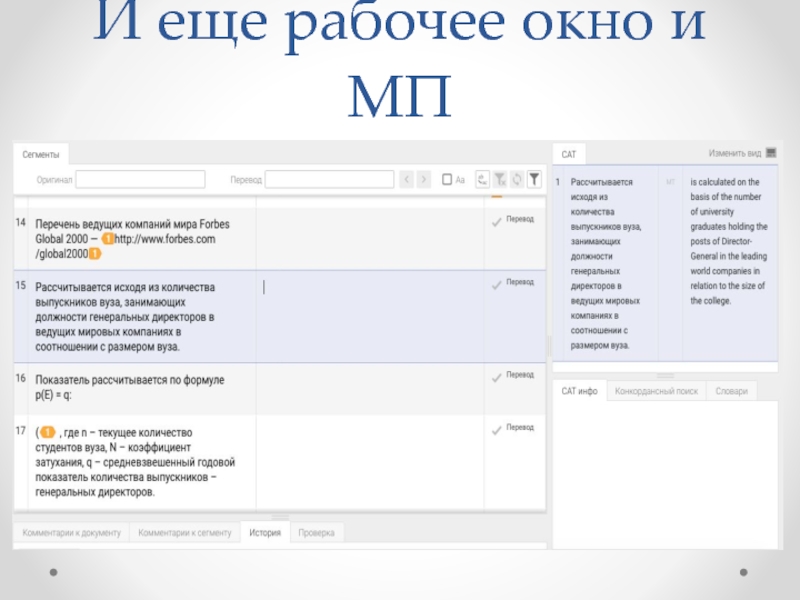Click the Оригинал search field

tap(140, 179)
